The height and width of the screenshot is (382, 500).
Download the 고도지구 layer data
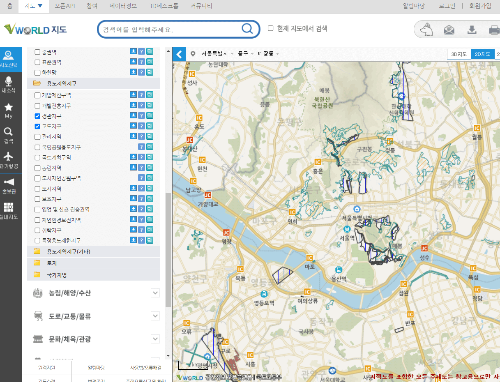(x=133, y=126)
